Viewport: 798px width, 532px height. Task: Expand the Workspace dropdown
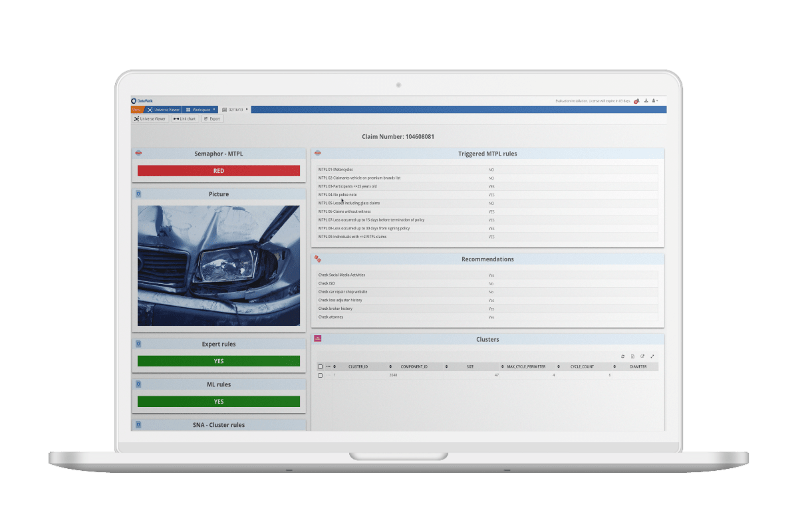[214, 109]
